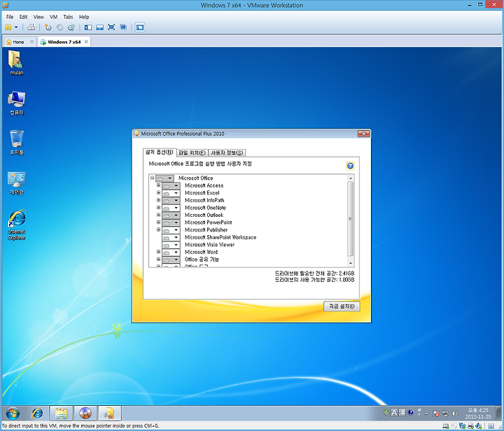This screenshot has width=504, height=431.
Task: Enter full screen mode icon
Action: click(x=111, y=27)
